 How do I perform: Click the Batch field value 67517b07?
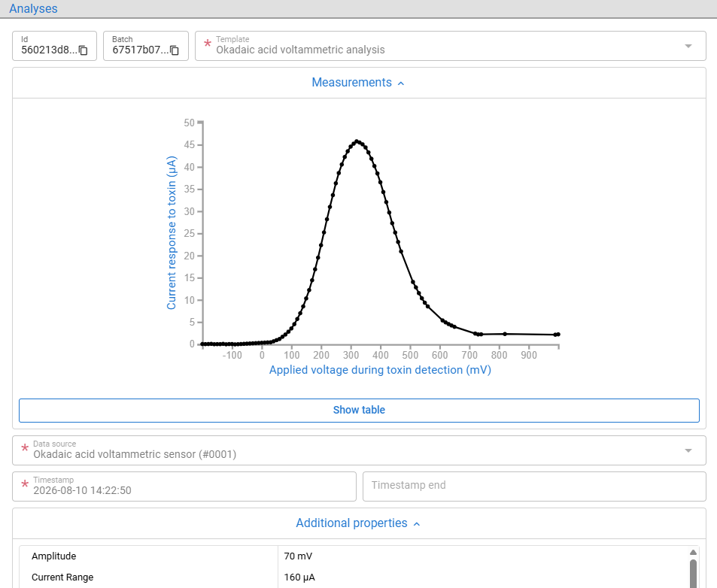click(141, 50)
